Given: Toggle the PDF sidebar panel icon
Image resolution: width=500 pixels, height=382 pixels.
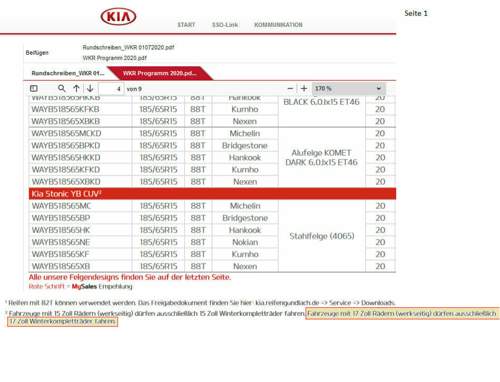Looking at the screenshot, I should [x=34, y=88].
